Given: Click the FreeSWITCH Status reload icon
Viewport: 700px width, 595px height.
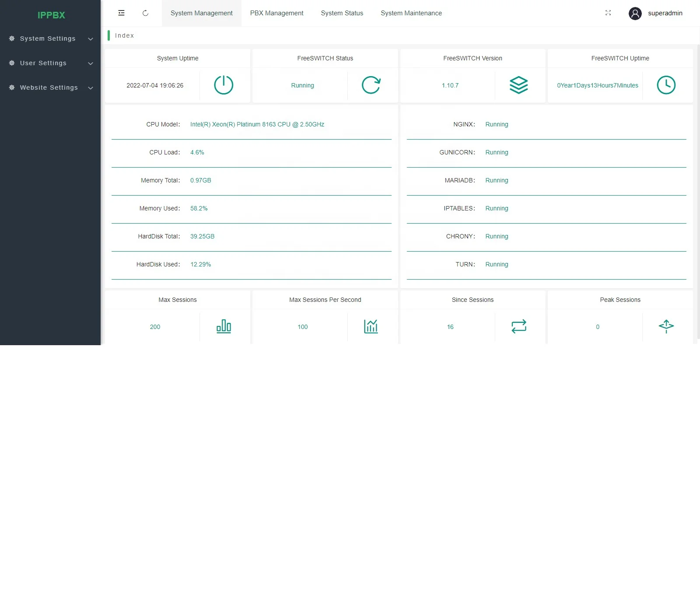Looking at the screenshot, I should (x=371, y=85).
